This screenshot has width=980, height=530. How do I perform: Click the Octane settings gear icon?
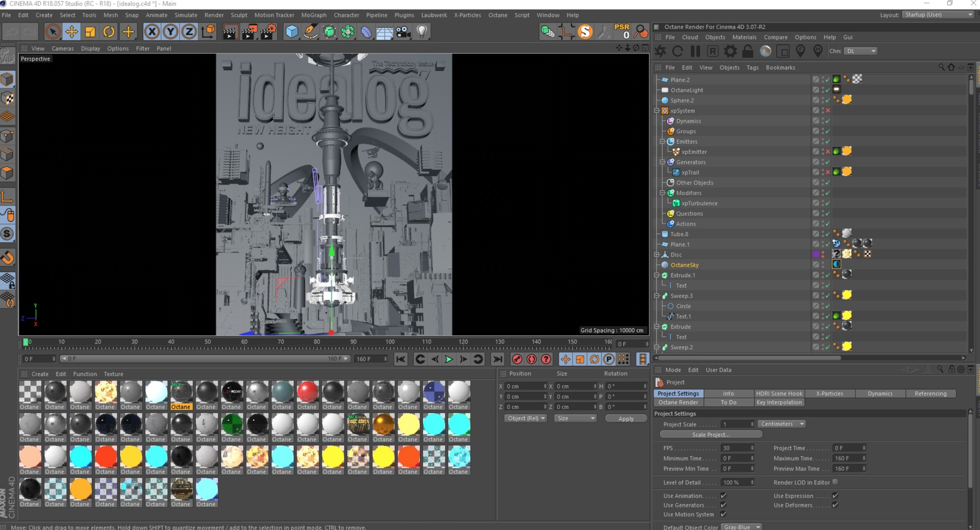(730, 51)
